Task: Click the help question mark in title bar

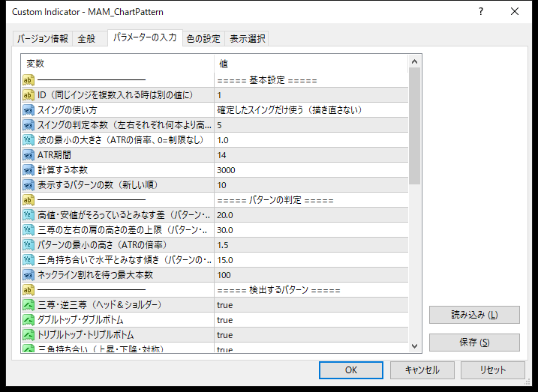Action: point(481,12)
